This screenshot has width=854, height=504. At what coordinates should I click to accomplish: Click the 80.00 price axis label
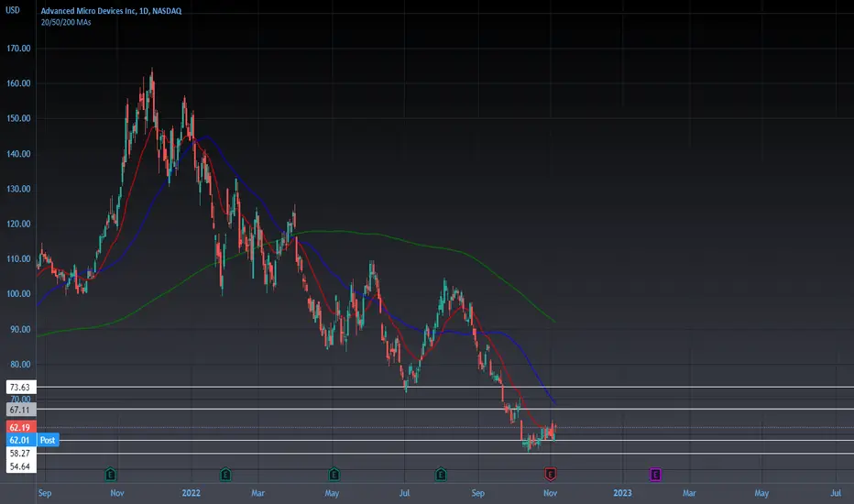20,364
